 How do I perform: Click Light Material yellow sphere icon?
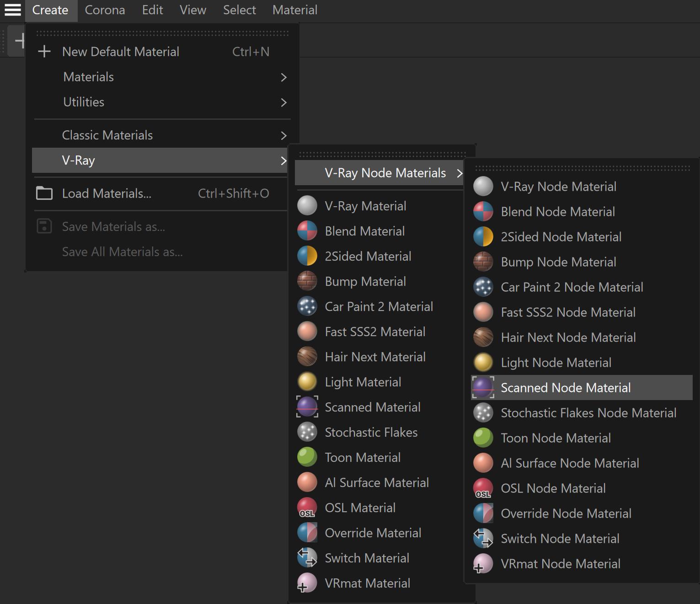coord(307,382)
